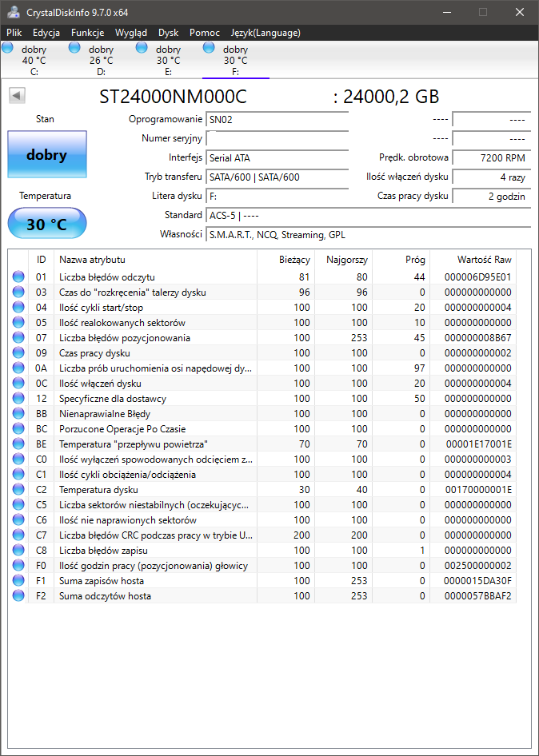The image size is (539, 756).
Task: Click status orb for attribute BE row
Action: [18, 444]
